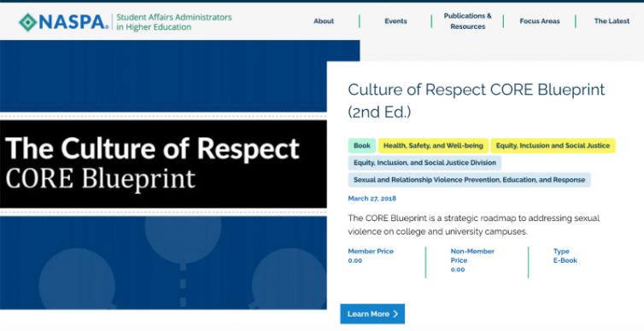Click the CORE Blueprint banner image

(163, 175)
